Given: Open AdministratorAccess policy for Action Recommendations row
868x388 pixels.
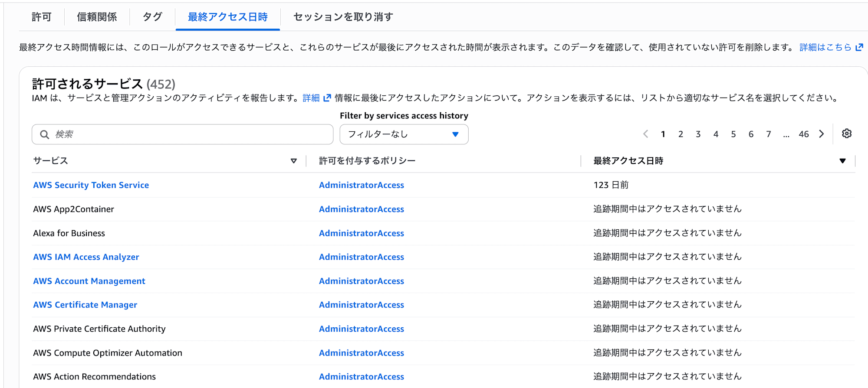Looking at the screenshot, I should coord(362,377).
